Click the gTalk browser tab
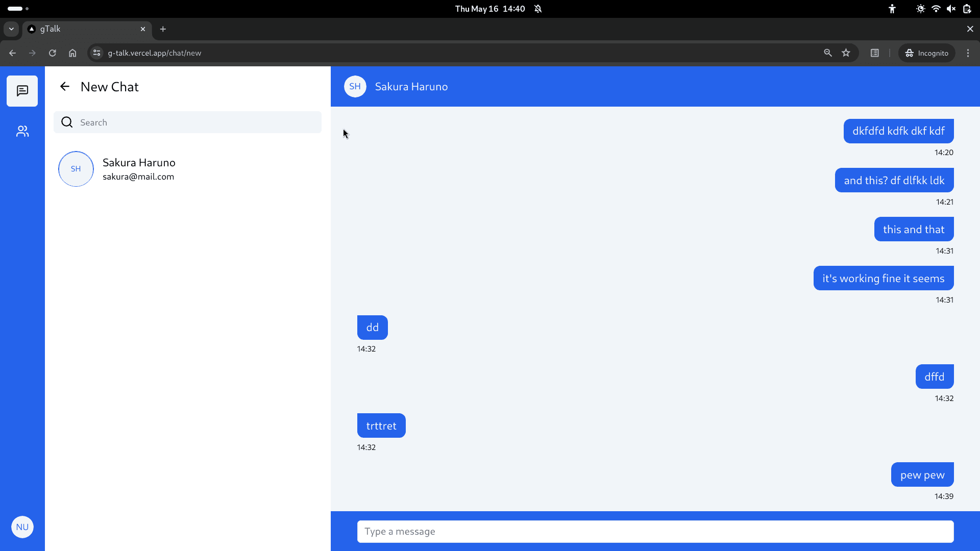Image resolution: width=980 pixels, height=551 pixels. pyautogui.click(x=86, y=28)
